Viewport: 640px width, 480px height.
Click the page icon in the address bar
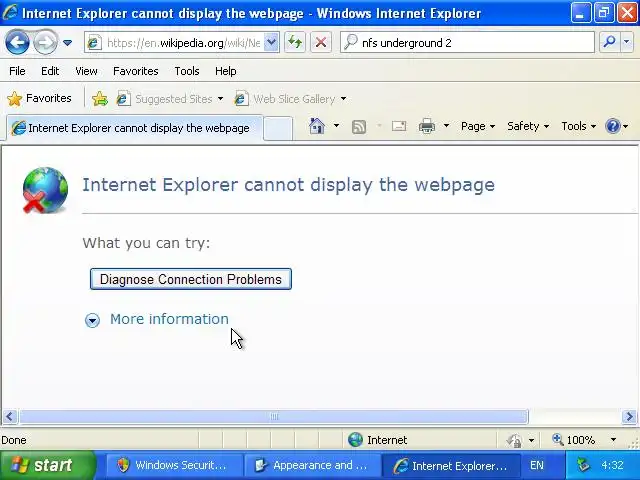95,42
